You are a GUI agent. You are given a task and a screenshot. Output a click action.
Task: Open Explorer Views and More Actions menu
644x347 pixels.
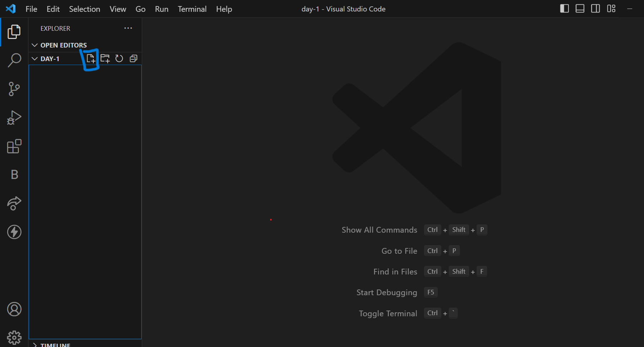tap(128, 28)
